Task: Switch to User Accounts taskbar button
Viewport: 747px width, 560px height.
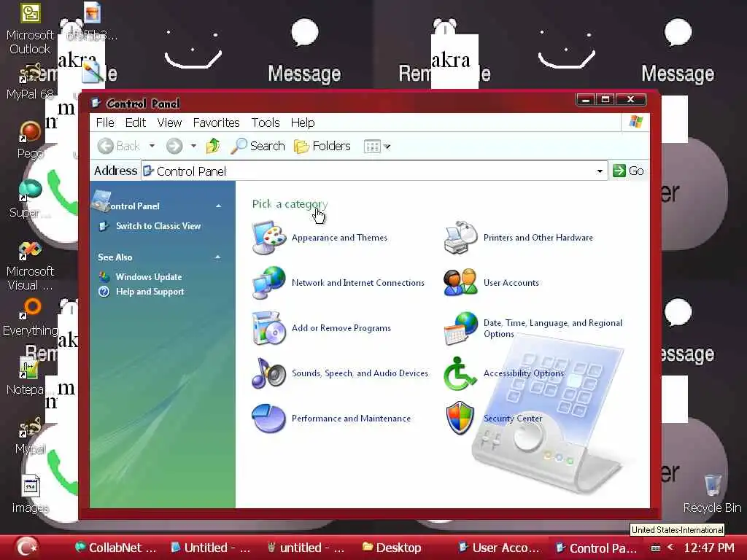Action: 499,548
